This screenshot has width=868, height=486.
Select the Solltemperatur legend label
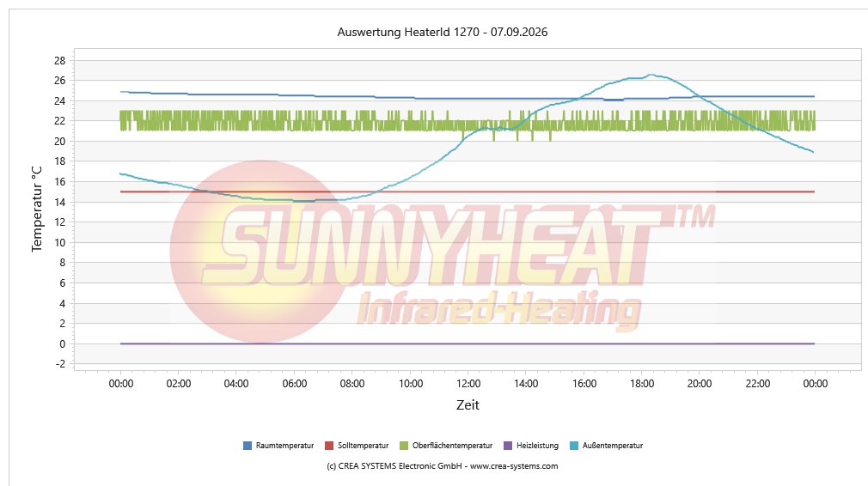364,446
